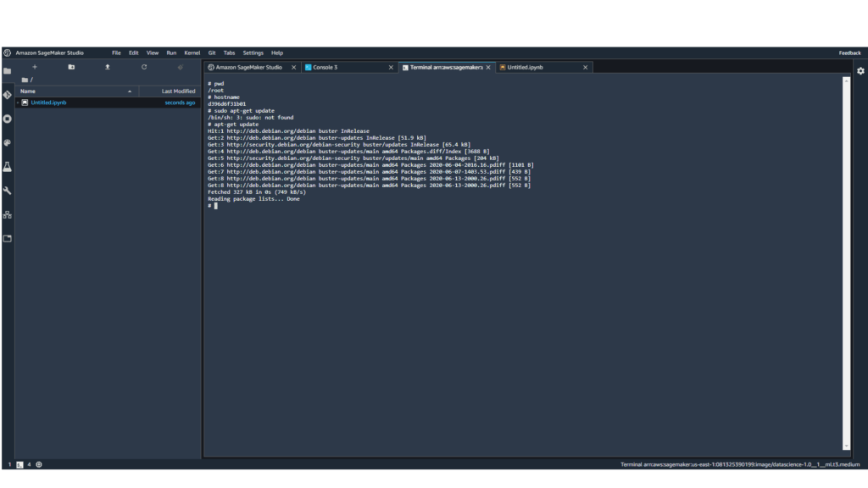Sort files by Name column arrow

[x=130, y=91]
